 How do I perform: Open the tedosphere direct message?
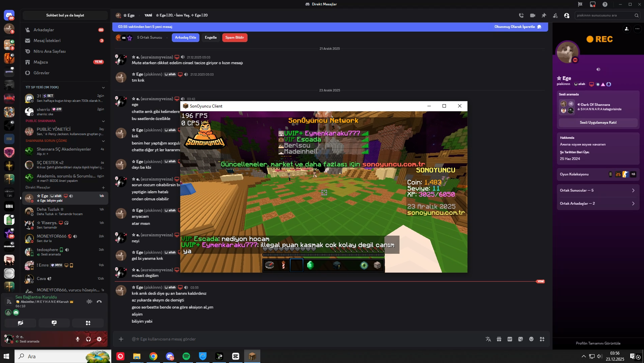(x=65, y=252)
